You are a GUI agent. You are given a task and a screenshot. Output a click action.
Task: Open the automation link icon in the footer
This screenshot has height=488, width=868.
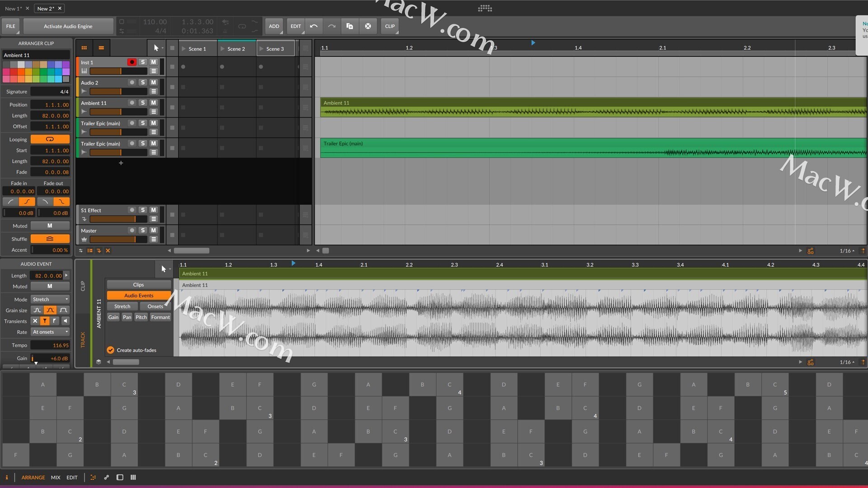click(x=107, y=478)
